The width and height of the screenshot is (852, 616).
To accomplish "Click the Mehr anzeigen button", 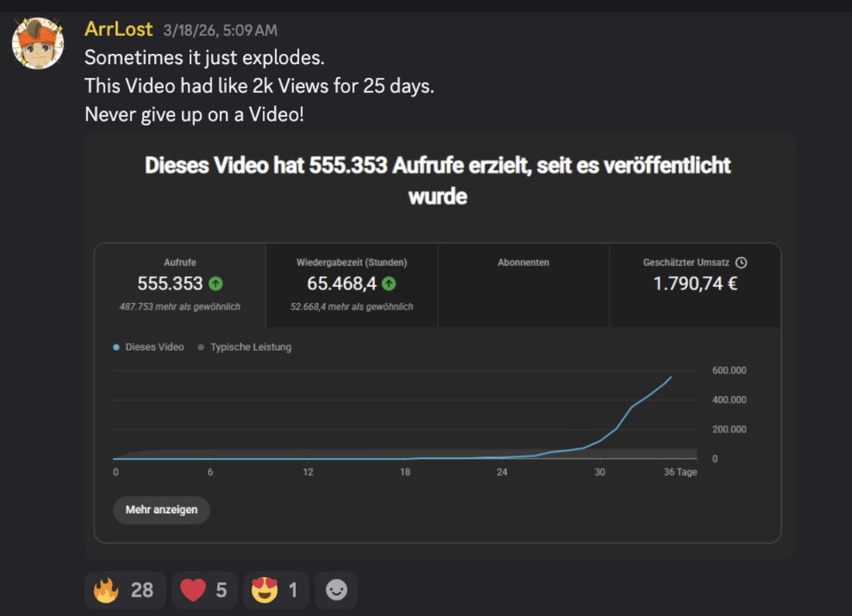I will (161, 510).
